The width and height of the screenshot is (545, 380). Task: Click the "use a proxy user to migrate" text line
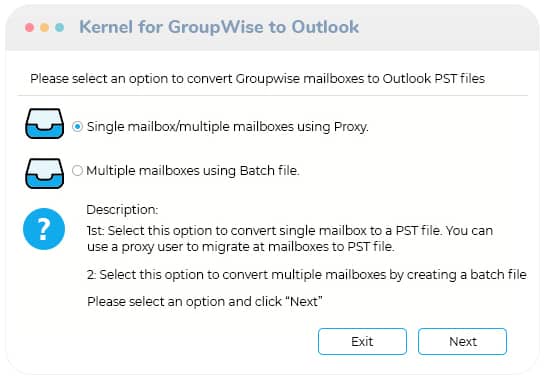241,247
